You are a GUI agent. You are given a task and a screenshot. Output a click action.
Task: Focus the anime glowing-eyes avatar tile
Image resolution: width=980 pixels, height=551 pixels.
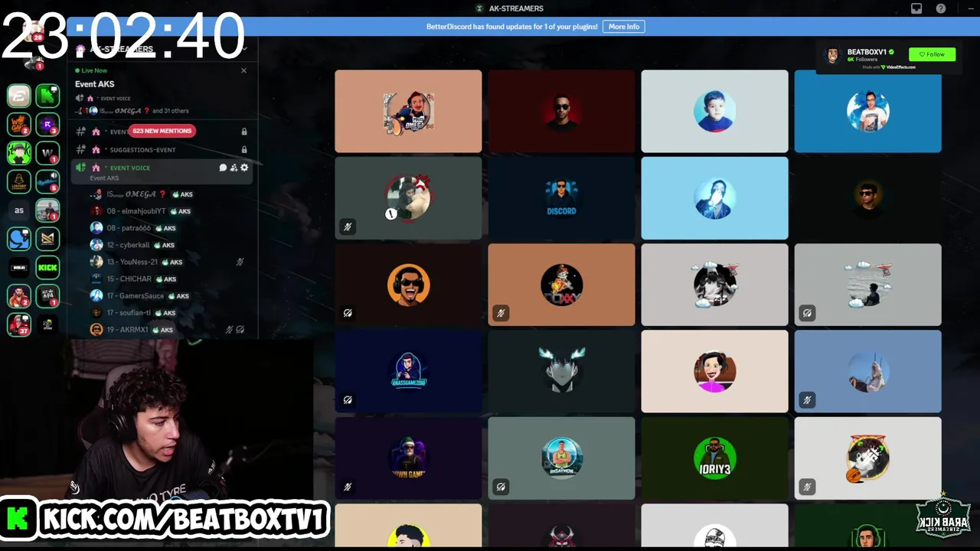[561, 371]
